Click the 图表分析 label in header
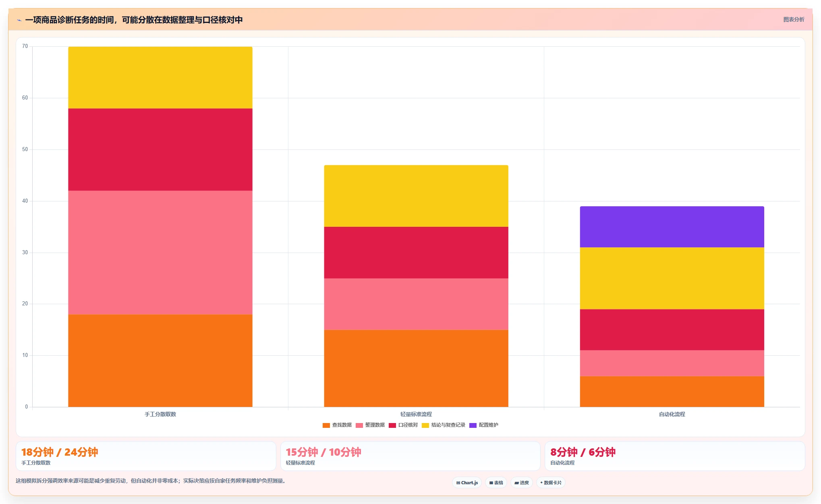Screen dimensions: 821x504 click(x=794, y=20)
